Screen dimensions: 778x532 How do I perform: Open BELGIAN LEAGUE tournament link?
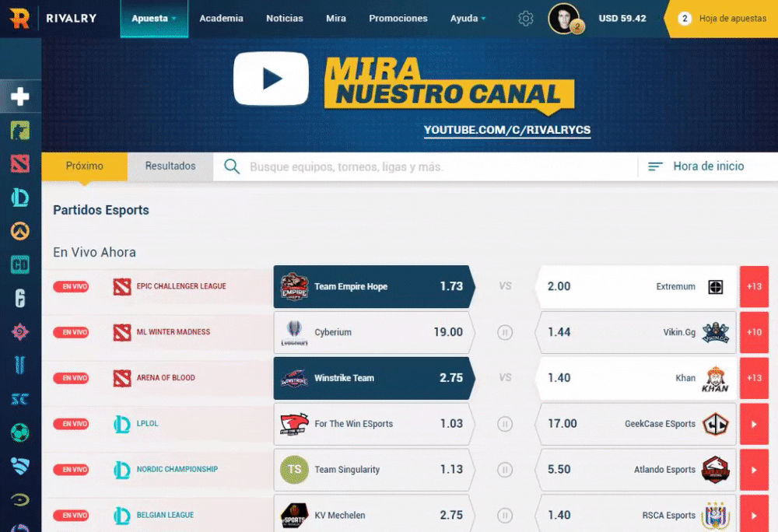tap(165, 515)
